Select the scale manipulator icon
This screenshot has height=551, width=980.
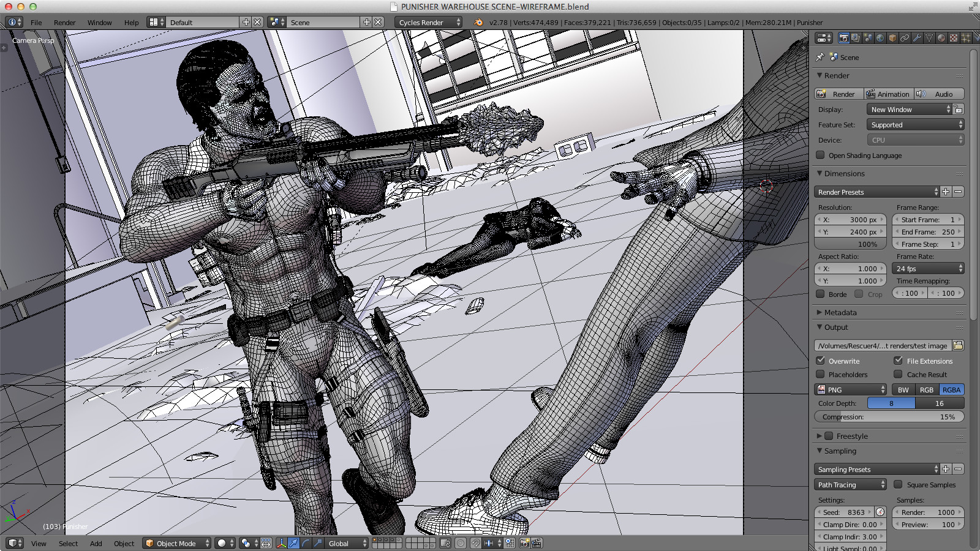tap(318, 543)
